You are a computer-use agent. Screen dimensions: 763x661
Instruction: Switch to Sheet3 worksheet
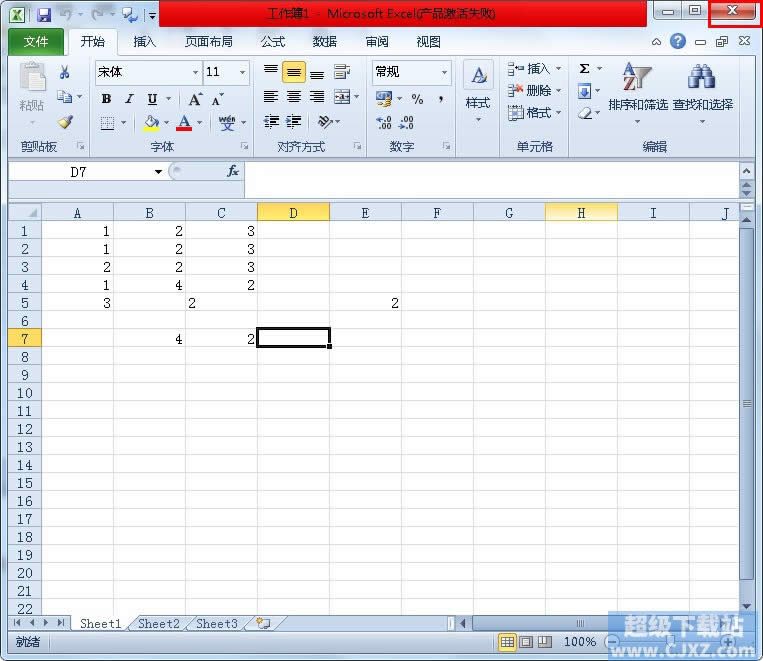217,624
